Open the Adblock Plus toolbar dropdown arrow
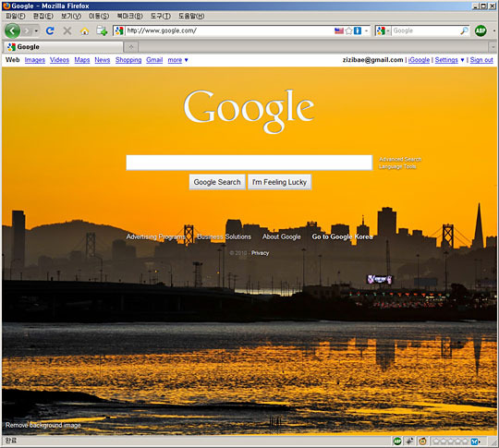This screenshot has width=499, height=448. point(493,30)
